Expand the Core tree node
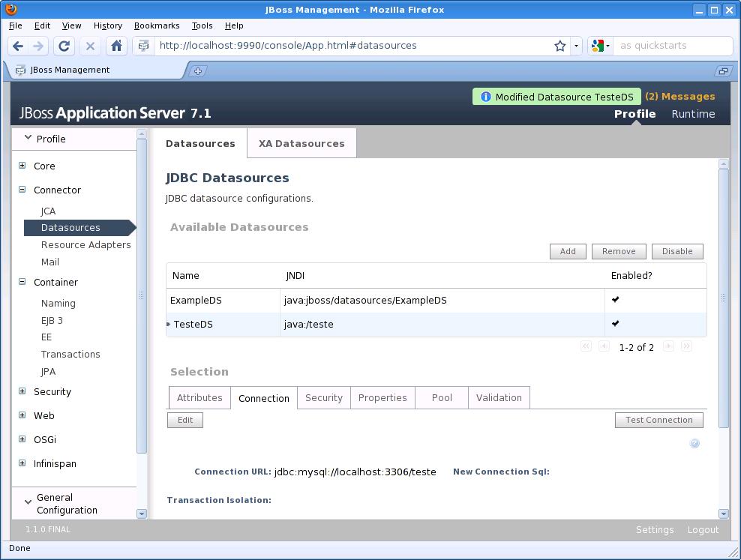Screen dimensions: 741x560 pos(22,165)
